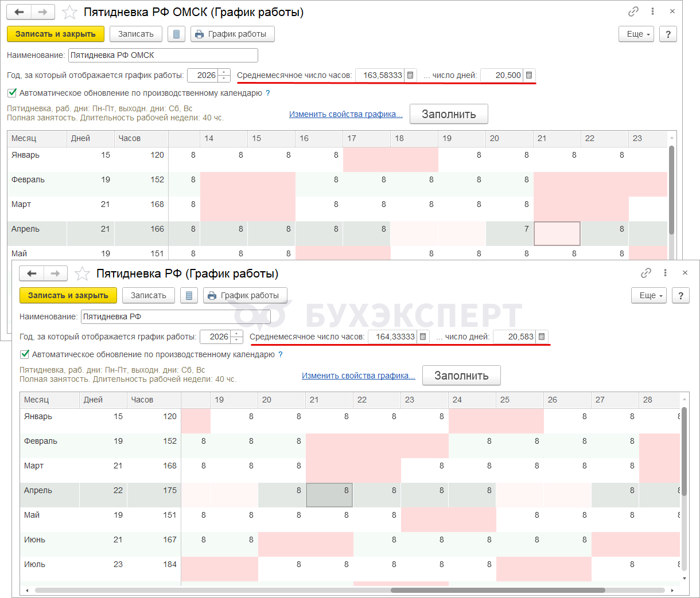This screenshot has height=598, width=700.
Task: Go back using the left arrow in Пятидневка РФ window
Action: [32, 273]
